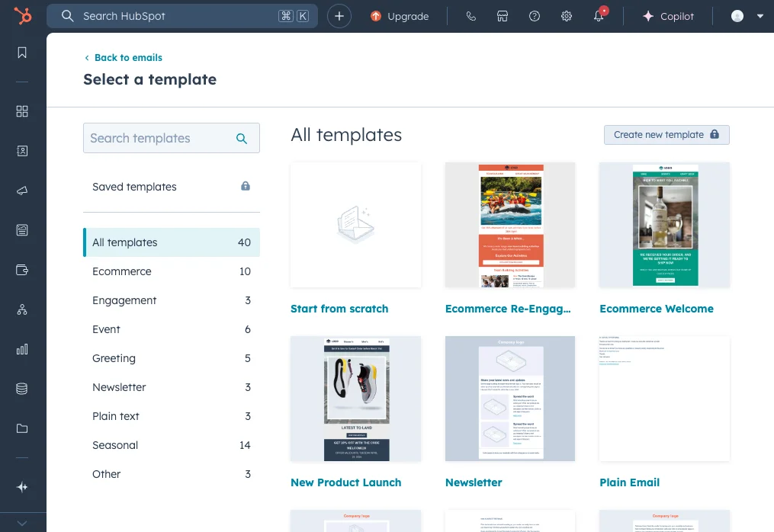Viewport: 774px width, 532px height.
Task: Open the Reporting bar chart sidebar icon
Action: tap(22, 349)
